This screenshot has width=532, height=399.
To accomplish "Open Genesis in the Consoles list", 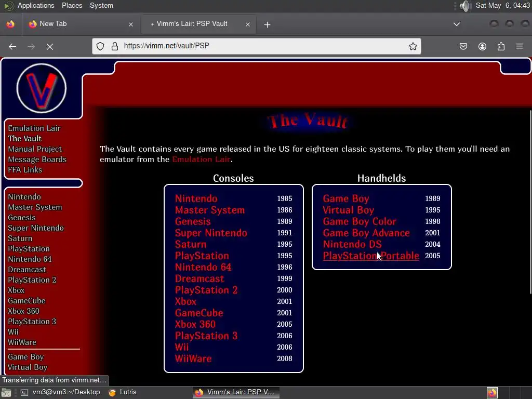I will [193, 221].
